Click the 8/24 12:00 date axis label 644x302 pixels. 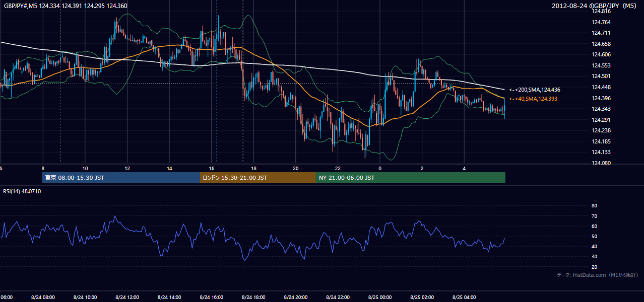127,297
